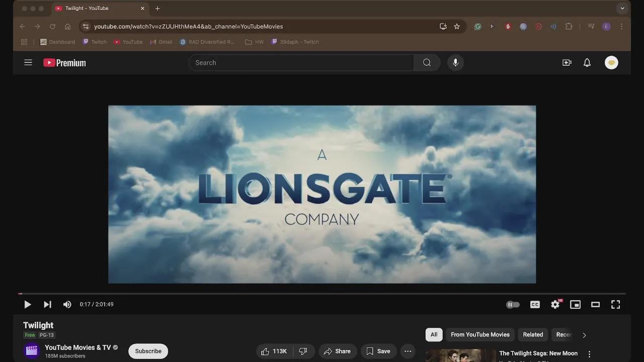Open media controls playlist icon
Image resolution: width=644 pixels, height=362 pixels.
591,26
